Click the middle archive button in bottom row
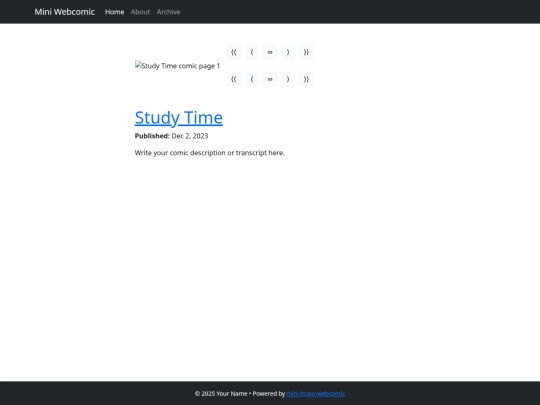540x405 pixels. pyautogui.click(x=270, y=79)
